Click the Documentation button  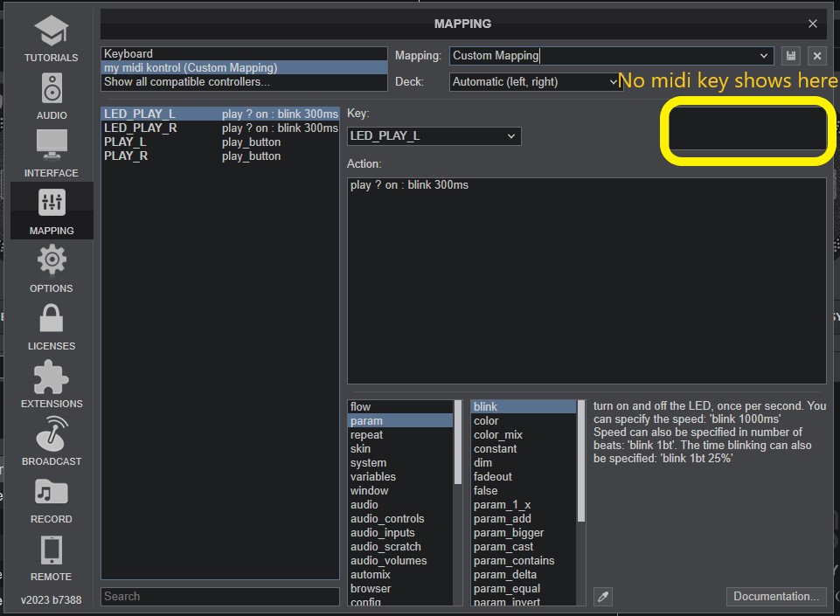(x=776, y=597)
